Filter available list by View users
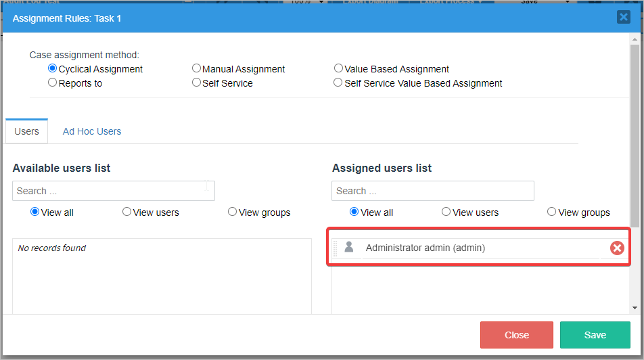 click(x=127, y=212)
